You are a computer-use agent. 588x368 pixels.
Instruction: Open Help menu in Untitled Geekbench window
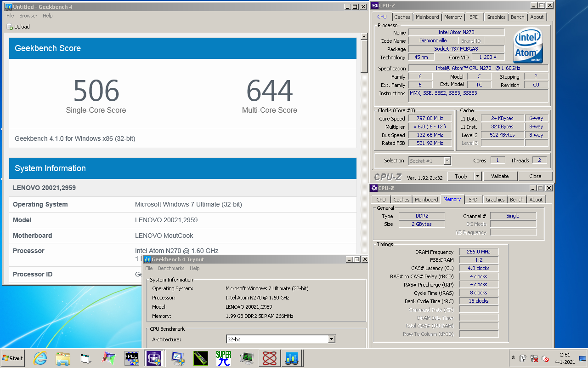click(48, 16)
